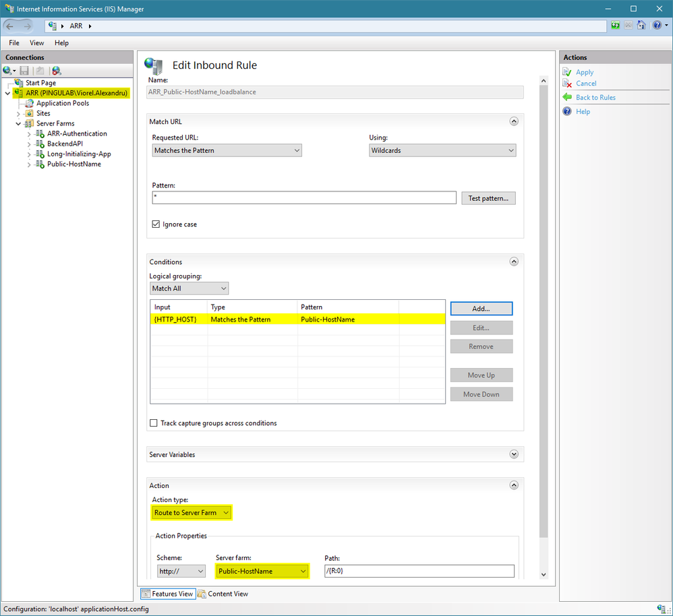Click the Apply action icon
This screenshot has width=673, height=616.
click(x=567, y=72)
